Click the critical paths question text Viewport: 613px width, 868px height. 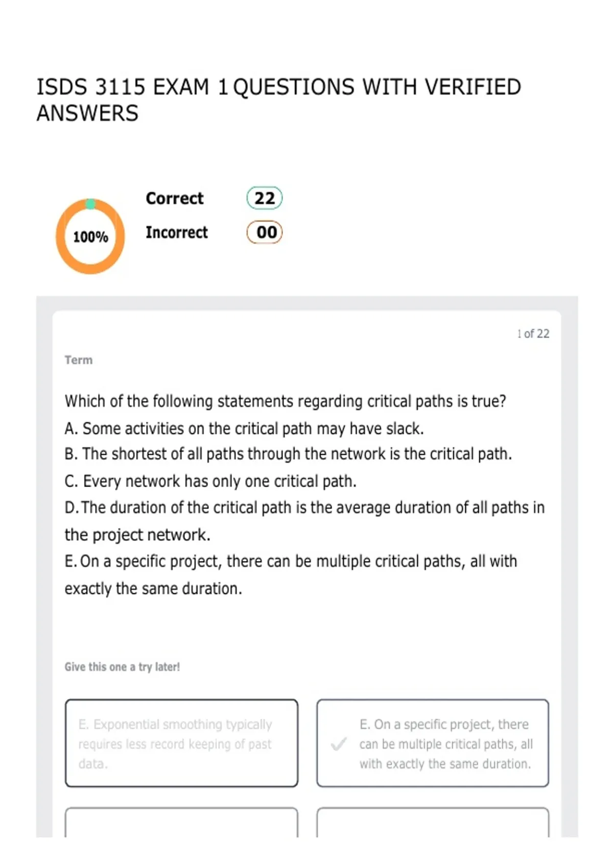point(285,401)
